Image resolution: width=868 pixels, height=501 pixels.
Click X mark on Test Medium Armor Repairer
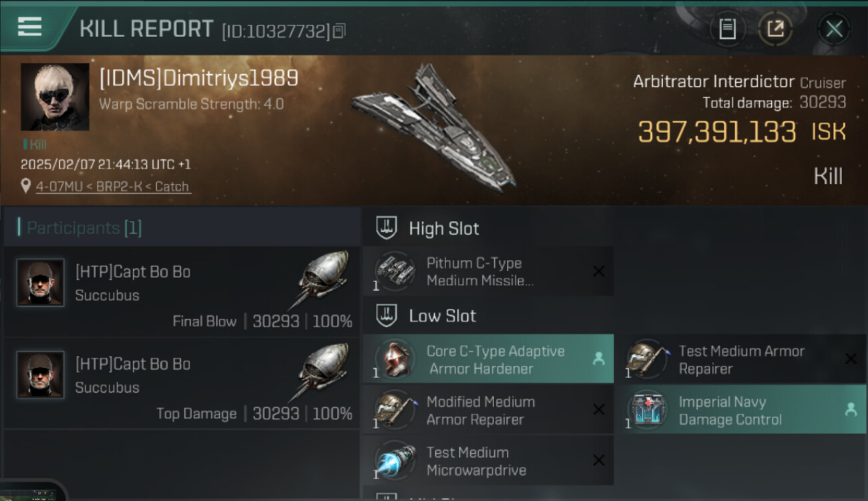coord(851,359)
